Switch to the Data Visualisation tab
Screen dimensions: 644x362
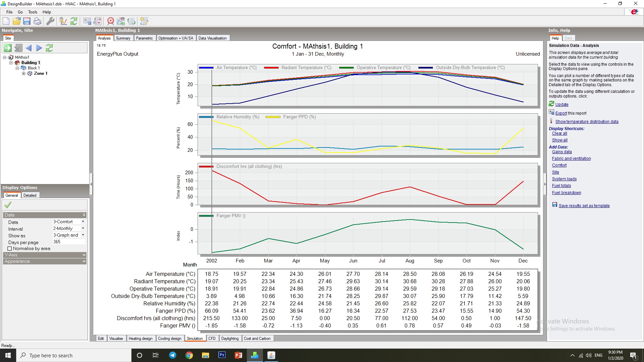pos(213,38)
